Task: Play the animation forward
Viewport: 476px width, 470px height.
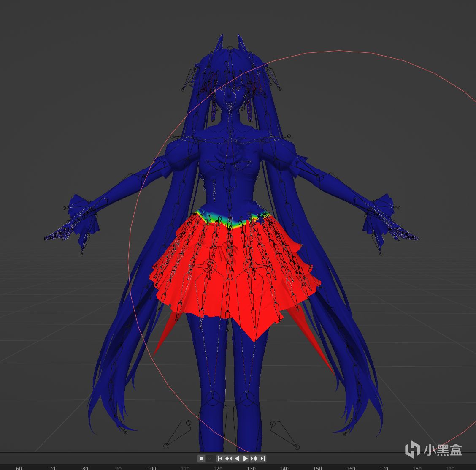Action: [246, 459]
